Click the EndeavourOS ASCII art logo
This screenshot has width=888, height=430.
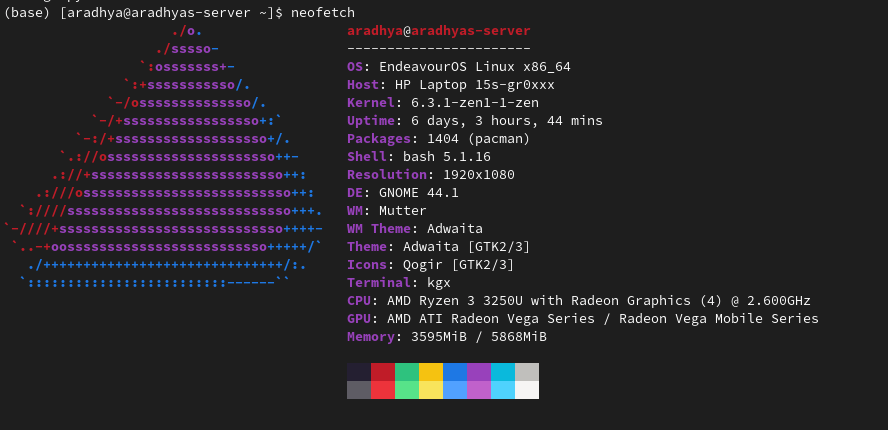coord(164,157)
